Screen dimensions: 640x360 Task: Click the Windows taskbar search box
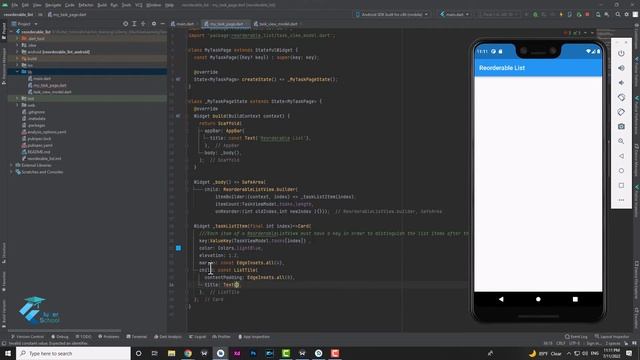point(73,353)
